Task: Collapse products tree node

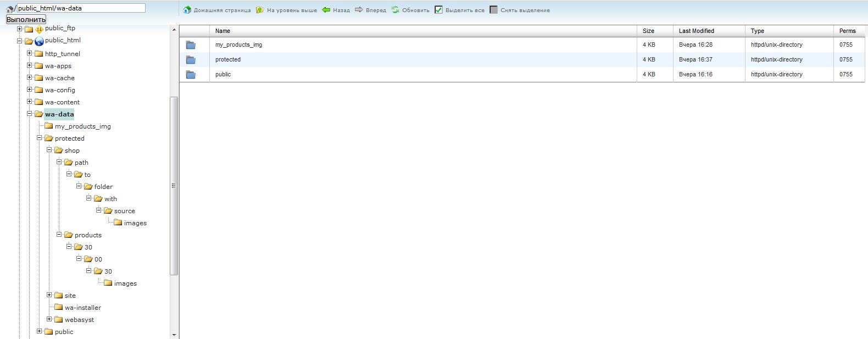Action: pyautogui.click(x=59, y=235)
